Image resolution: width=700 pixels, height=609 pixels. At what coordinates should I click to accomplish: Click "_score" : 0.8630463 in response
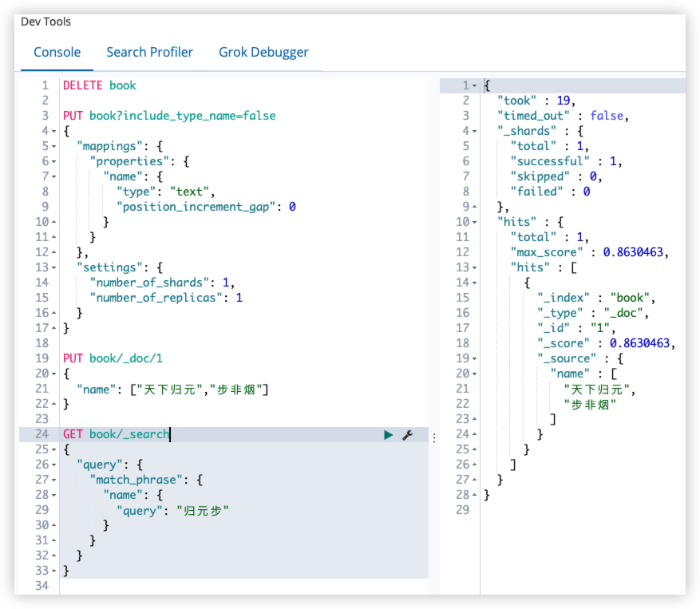(607, 343)
